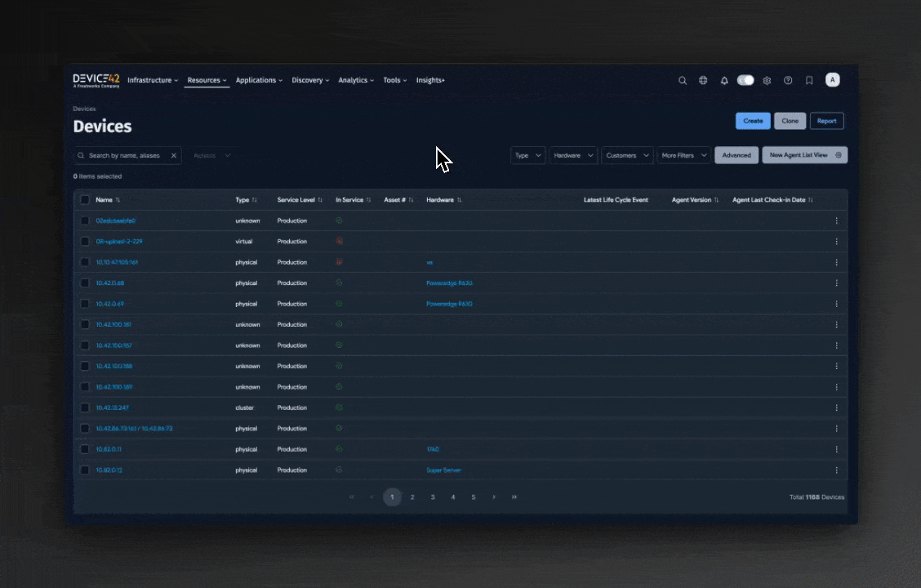Open the Infrastructure menu
The image size is (921, 588).
click(x=153, y=80)
